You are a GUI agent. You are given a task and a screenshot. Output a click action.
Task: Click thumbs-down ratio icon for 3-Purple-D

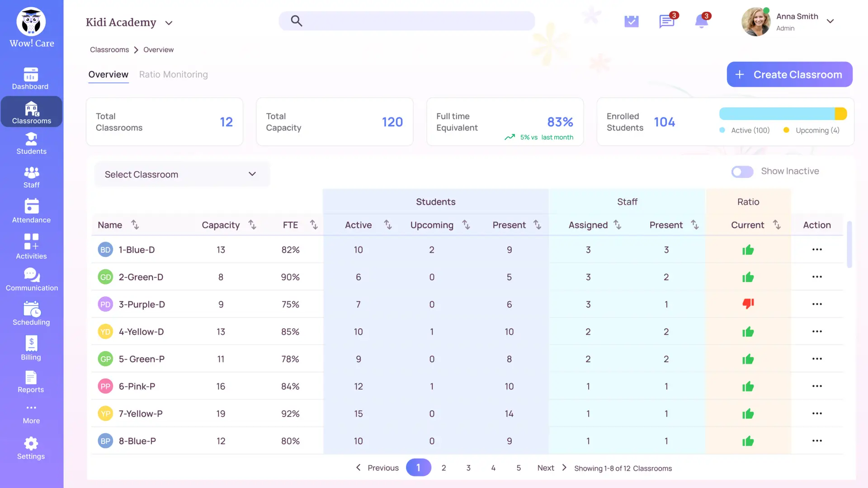[748, 304]
